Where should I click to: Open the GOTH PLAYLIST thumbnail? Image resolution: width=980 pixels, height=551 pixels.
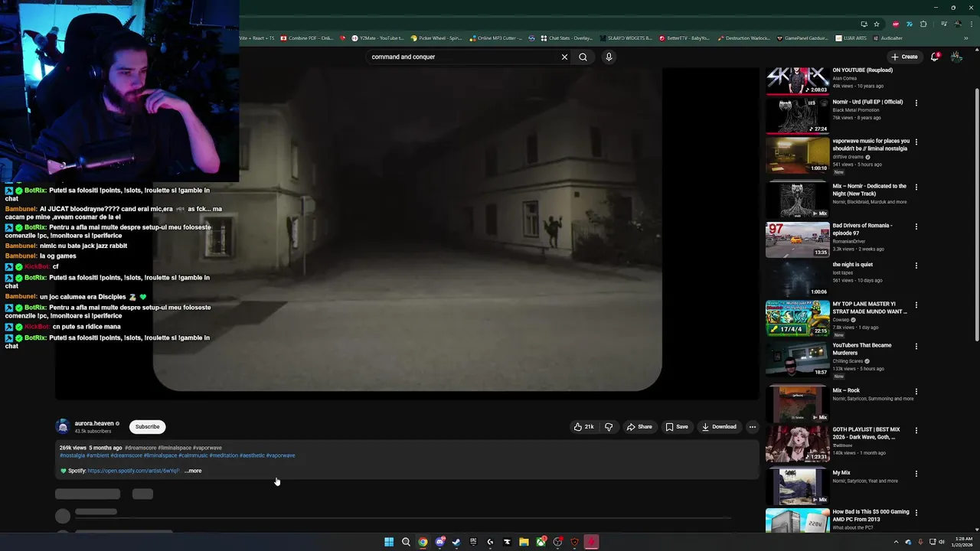pos(798,444)
